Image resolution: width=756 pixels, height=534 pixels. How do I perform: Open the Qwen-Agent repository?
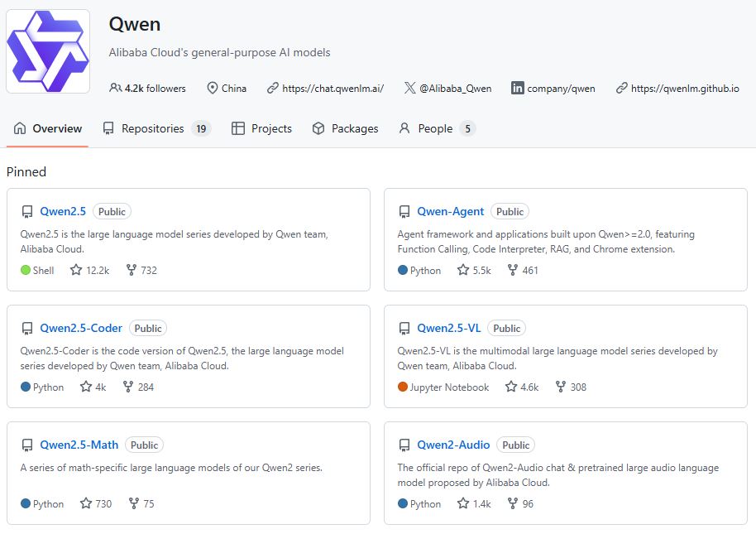tap(450, 211)
